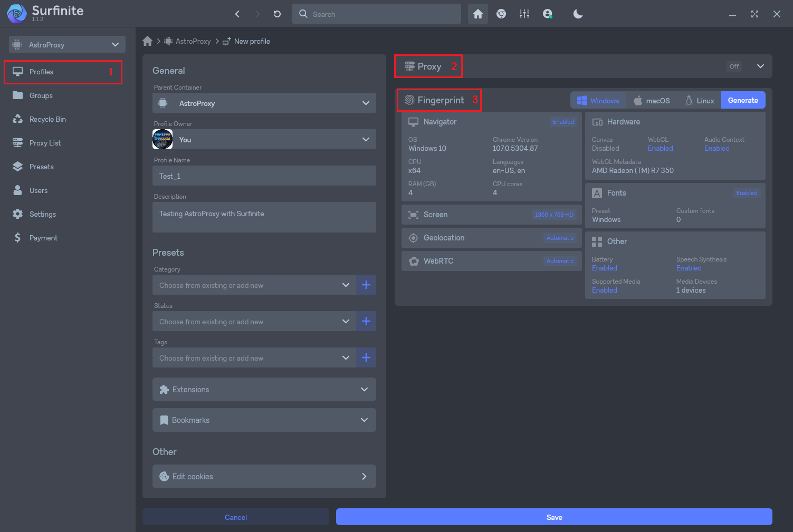Add new Category with plus button

pos(366,285)
